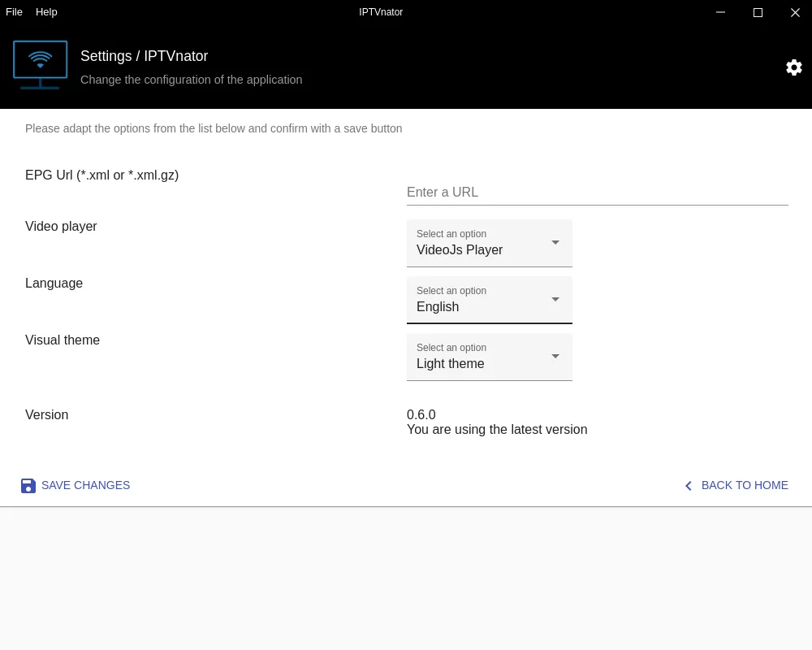Expand the Video player dropdown arrow
812x650 pixels.
click(x=555, y=242)
